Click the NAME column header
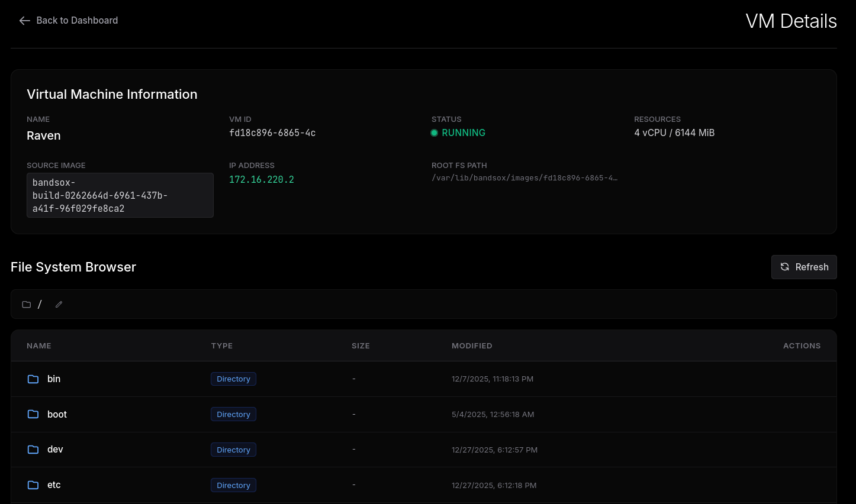This screenshot has width=856, height=504. (39, 346)
